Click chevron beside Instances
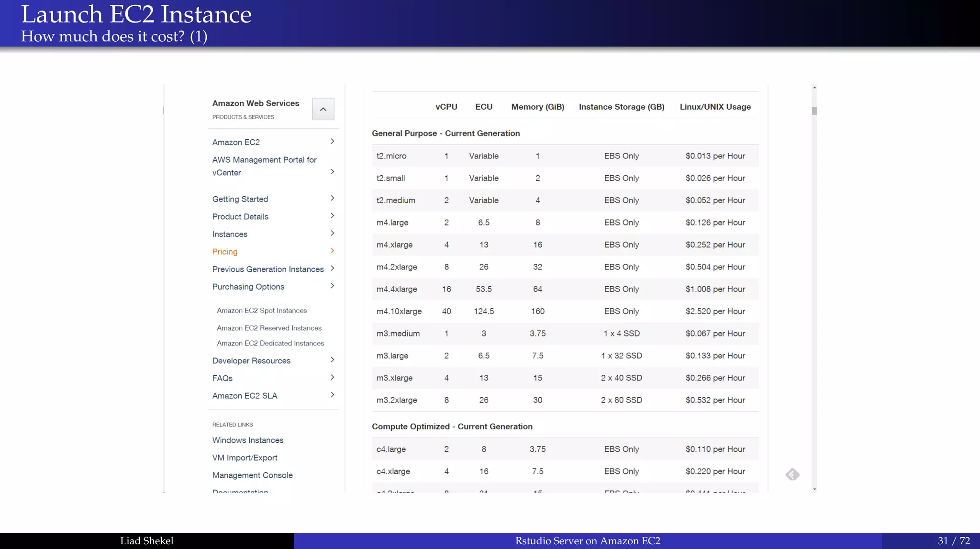 (332, 233)
